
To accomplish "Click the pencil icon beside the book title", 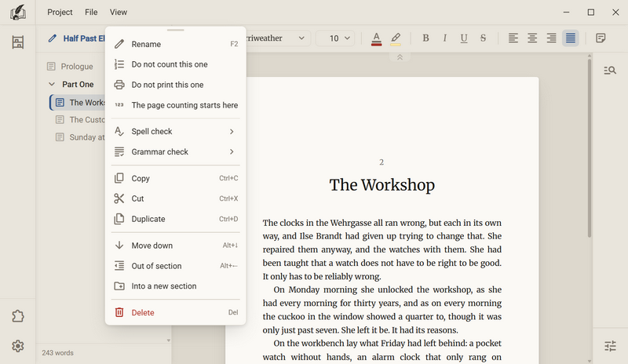I will point(52,38).
